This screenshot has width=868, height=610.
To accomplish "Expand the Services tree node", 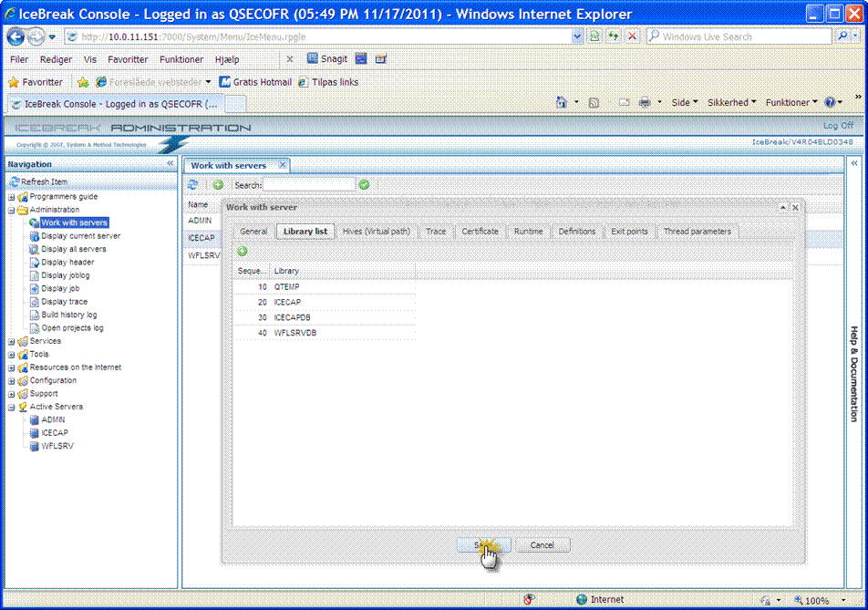I will [11, 342].
